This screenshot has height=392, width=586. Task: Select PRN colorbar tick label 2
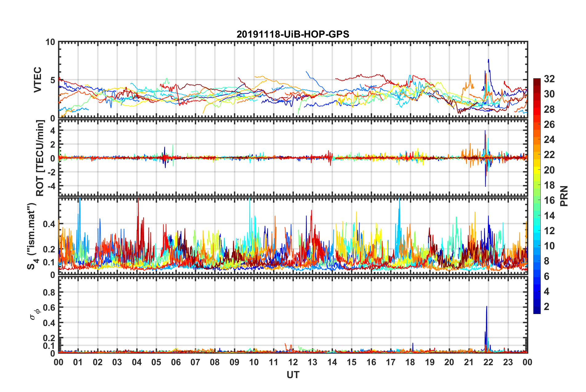click(547, 306)
